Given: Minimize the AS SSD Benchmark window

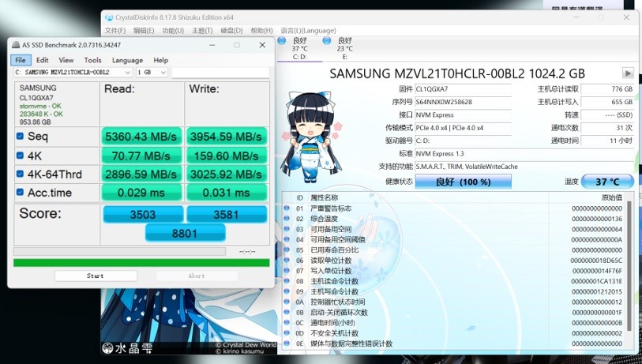Looking at the screenshot, I should pos(212,45).
